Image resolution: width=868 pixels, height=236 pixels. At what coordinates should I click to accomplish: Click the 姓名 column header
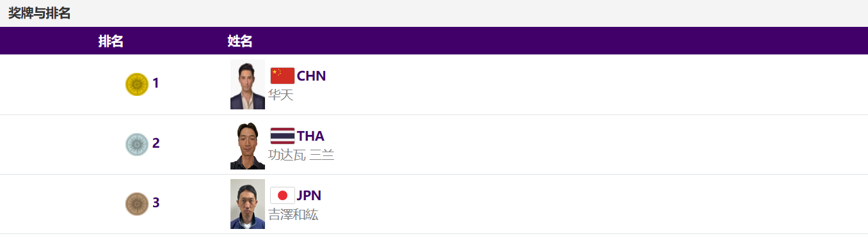coord(240,41)
